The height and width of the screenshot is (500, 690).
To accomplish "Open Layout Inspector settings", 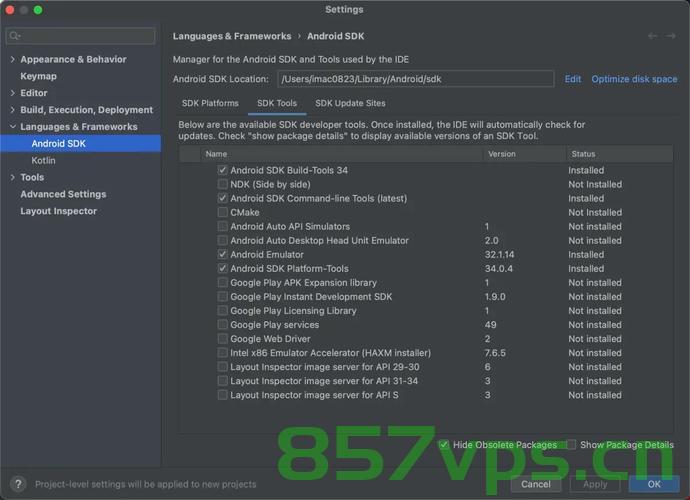I will tap(59, 211).
